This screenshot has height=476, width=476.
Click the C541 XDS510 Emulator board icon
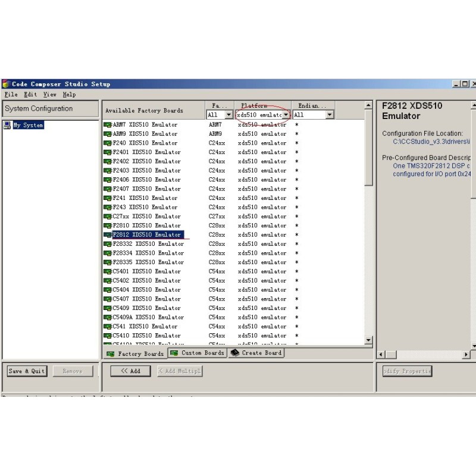(x=108, y=326)
